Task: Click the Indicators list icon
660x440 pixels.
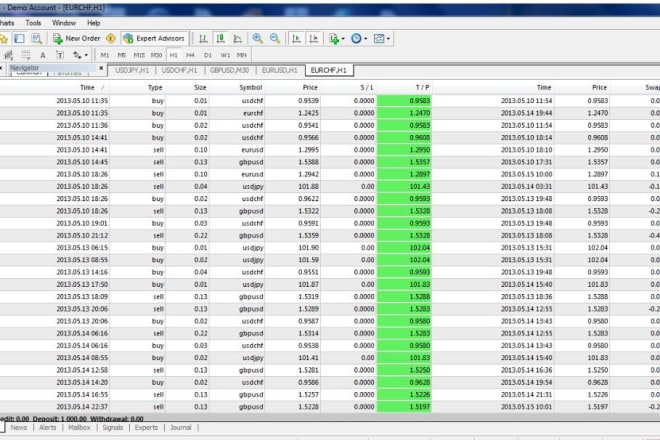Action: tap(334, 39)
